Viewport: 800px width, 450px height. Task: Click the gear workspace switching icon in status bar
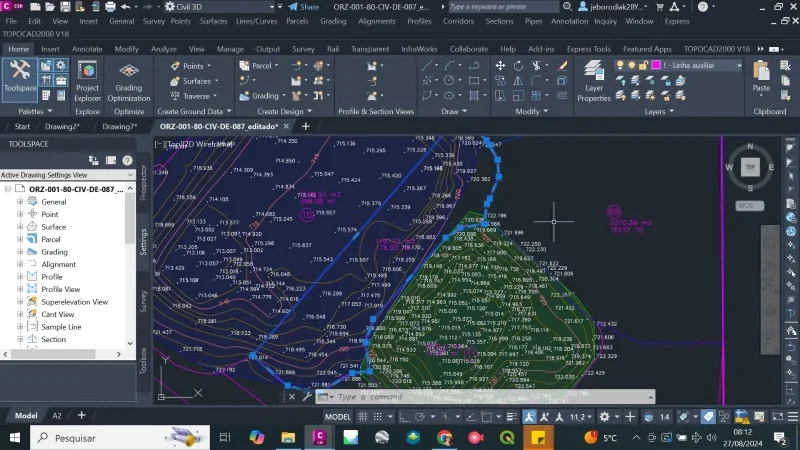tap(605, 417)
